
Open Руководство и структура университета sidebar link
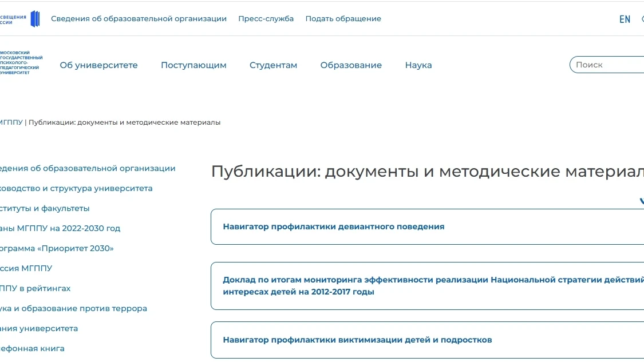pos(76,188)
